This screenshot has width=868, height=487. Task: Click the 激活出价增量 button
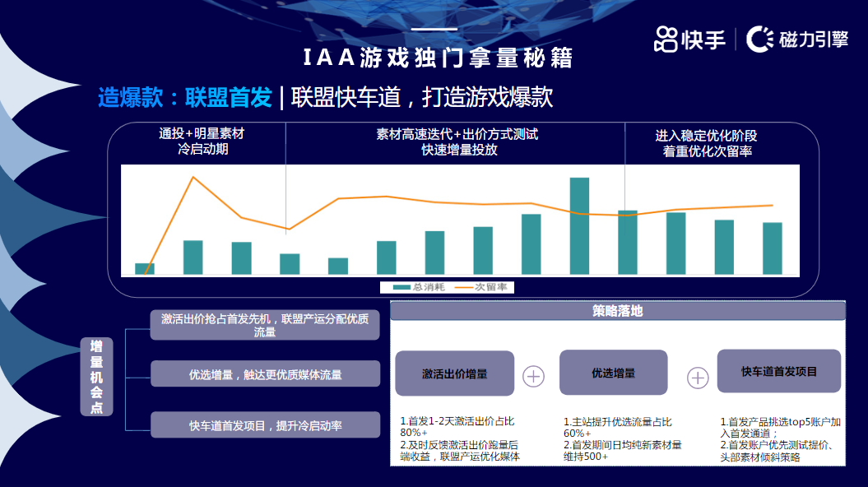(456, 372)
